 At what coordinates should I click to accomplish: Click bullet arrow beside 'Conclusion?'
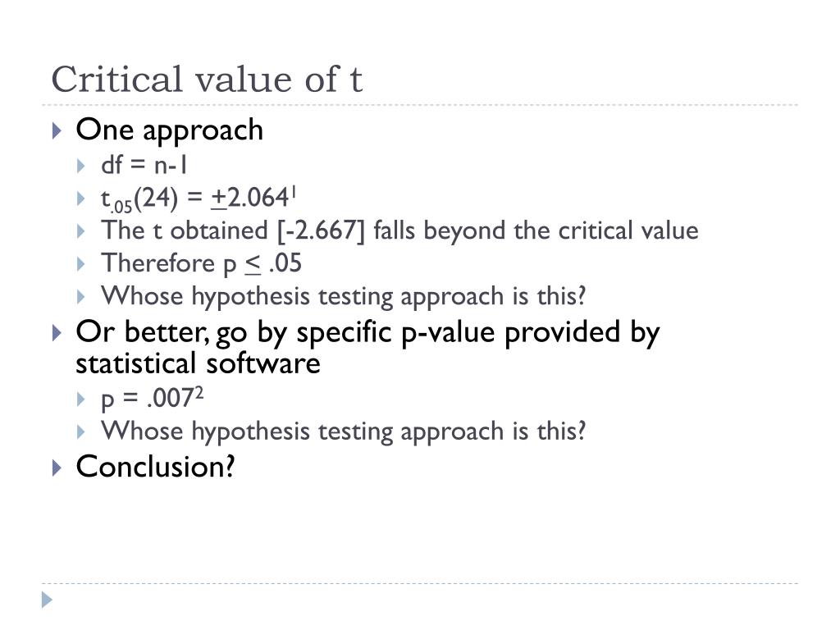57,468
